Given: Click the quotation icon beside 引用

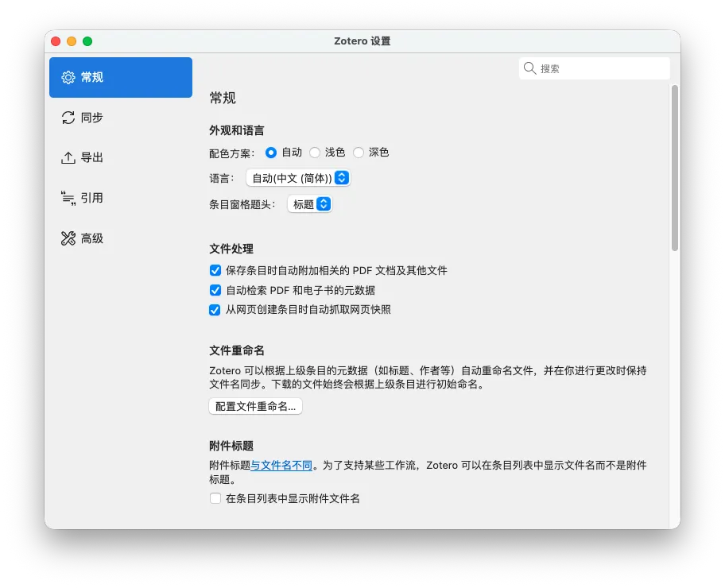Looking at the screenshot, I should pos(68,199).
